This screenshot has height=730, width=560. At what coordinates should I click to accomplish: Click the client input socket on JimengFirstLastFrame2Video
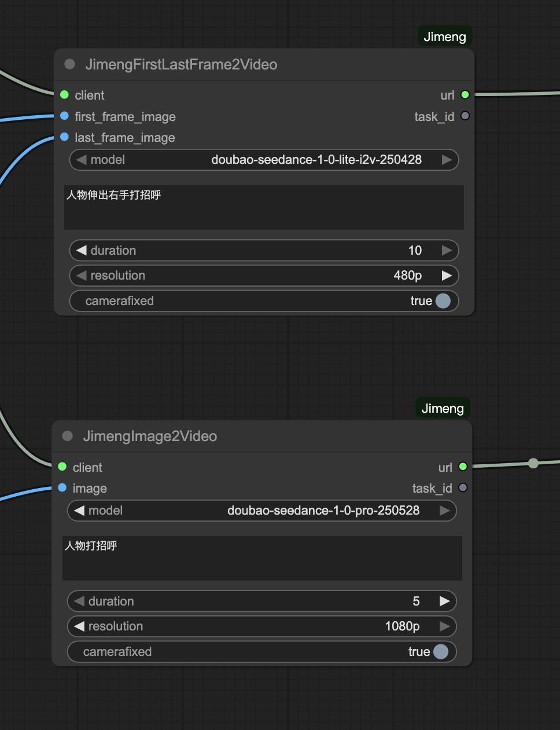[x=64, y=95]
